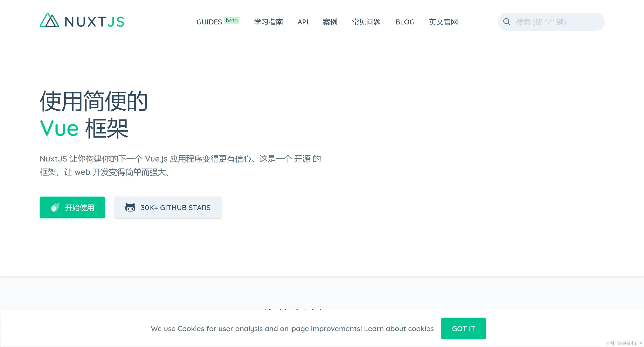This screenshot has width=644, height=347.
Task: Open the Learn about cookies link
Action: 398,329
